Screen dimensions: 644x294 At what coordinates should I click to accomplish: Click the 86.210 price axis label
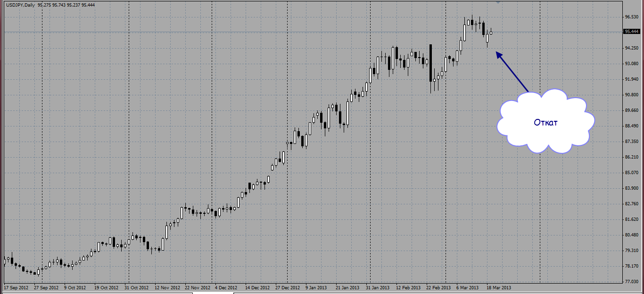tap(631, 157)
